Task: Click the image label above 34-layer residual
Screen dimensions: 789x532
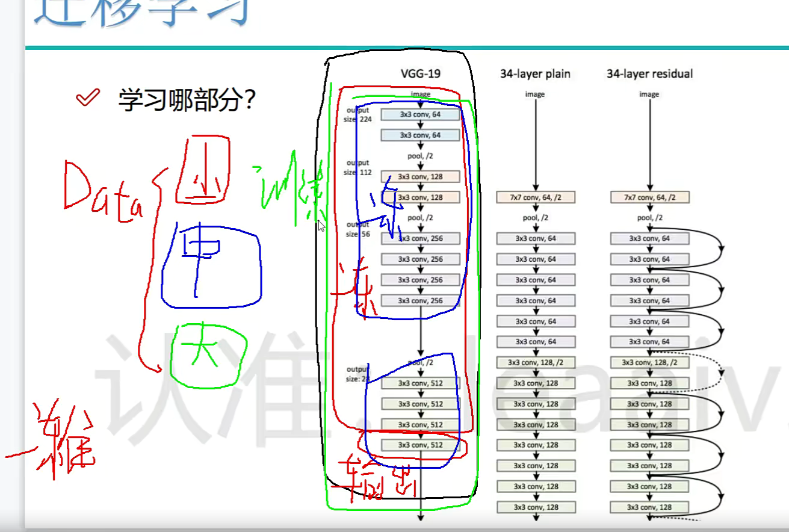Action: (x=649, y=94)
